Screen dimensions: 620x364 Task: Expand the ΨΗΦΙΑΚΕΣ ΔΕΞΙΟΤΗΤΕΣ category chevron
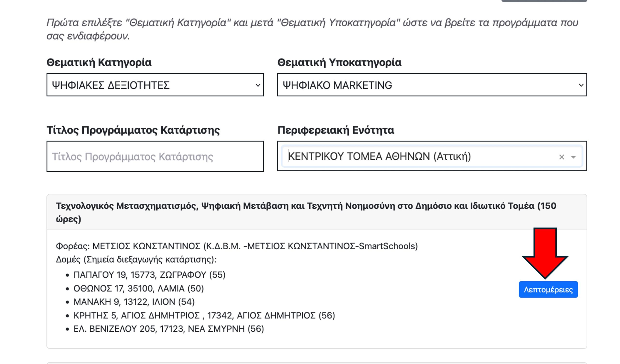pos(258,85)
